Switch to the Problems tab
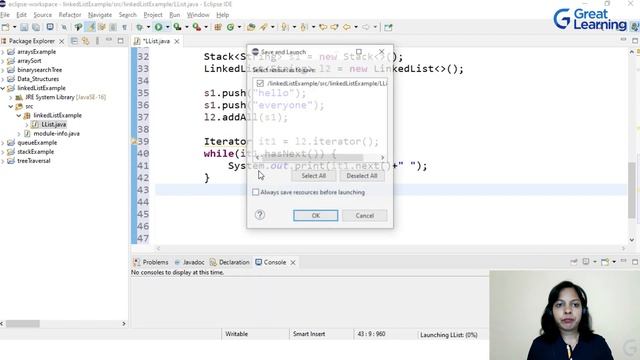Image resolution: width=640 pixels, height=360 pixels. tap(151, 262)
